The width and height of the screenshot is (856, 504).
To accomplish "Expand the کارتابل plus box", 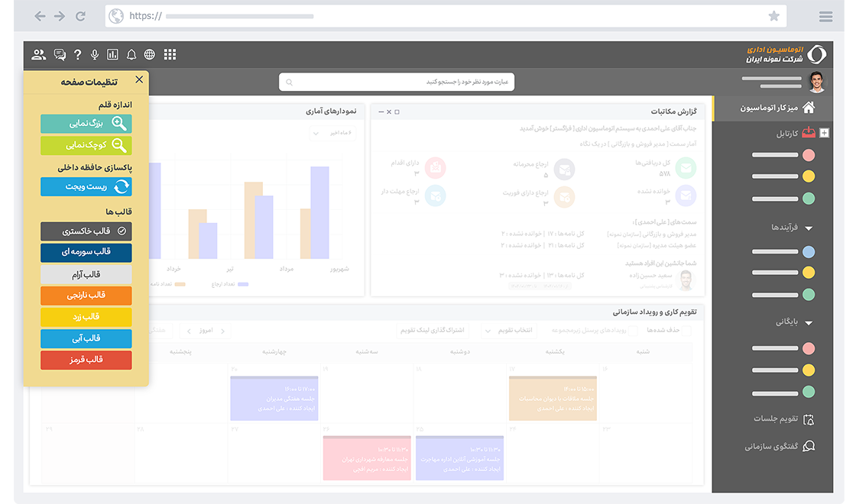I will (824, 133).
